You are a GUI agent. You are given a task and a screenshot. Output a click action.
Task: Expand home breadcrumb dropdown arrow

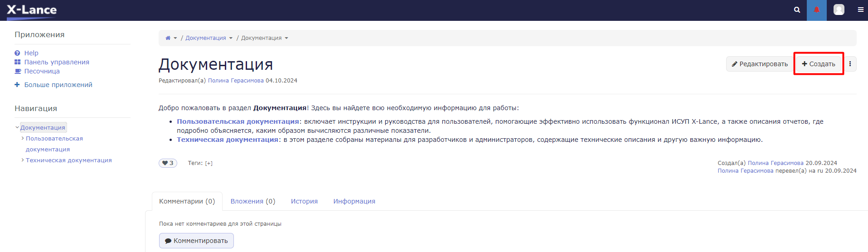click(x=175, y=38)
